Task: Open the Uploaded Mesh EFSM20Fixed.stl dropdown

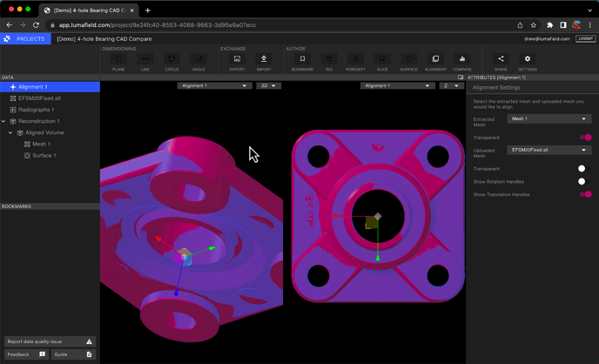Action: pyautogui.click(x=549, y=150)
